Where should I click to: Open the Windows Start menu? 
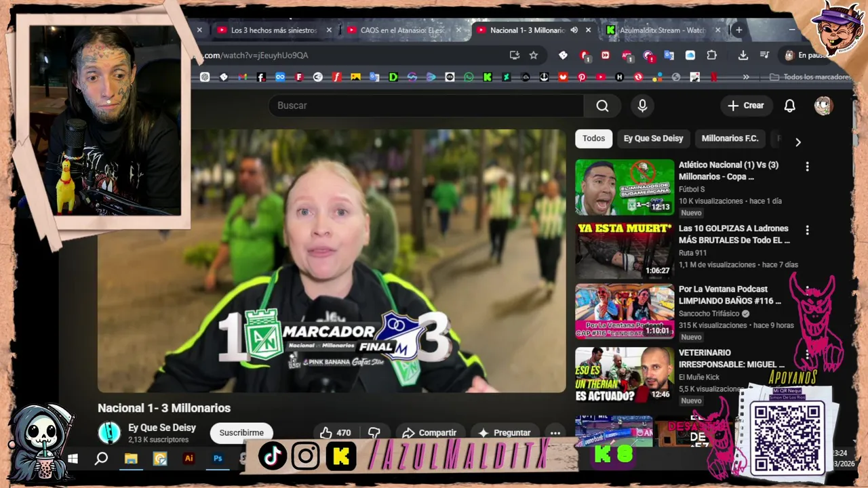(x=72, y=459)
